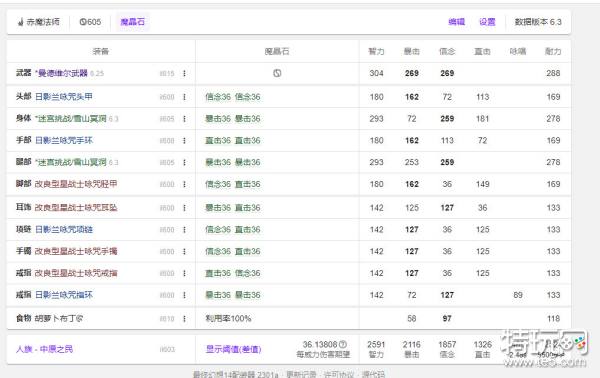Image resolution: width=600 pixels, height=378 pixels.
Task: Click the 魔晶石 column header
Action: 277,51
